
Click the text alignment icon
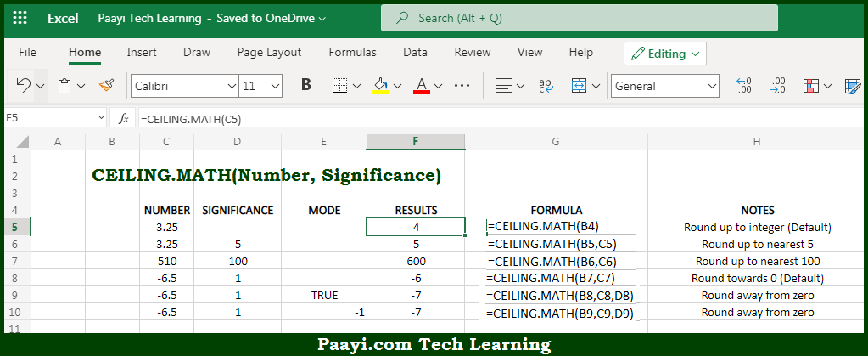coord(503,86)
